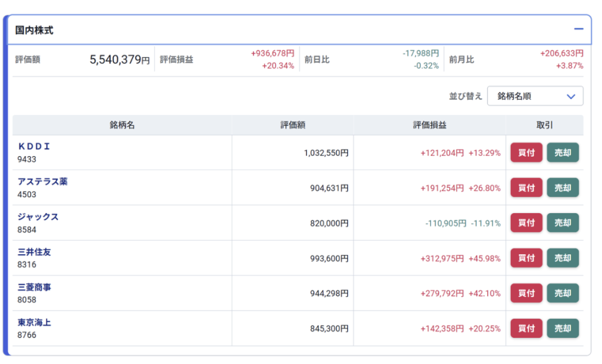Select 買付 for 三菱商事

pos(526,293)
